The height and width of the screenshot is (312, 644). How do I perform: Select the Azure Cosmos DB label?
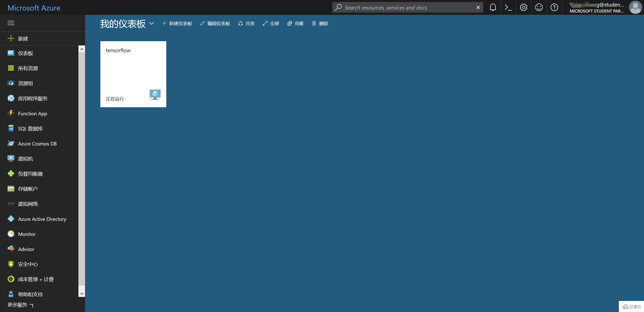pos(37,144)
